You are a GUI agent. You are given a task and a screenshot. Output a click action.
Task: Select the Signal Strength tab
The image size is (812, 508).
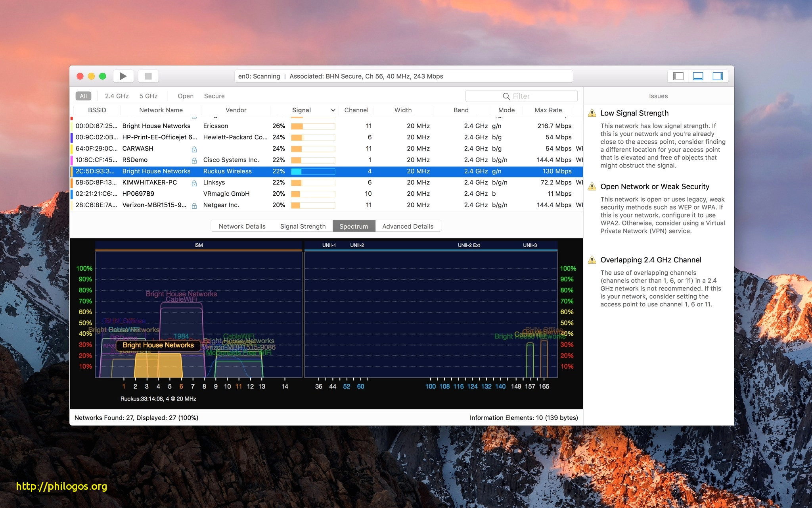coord(302,226)
